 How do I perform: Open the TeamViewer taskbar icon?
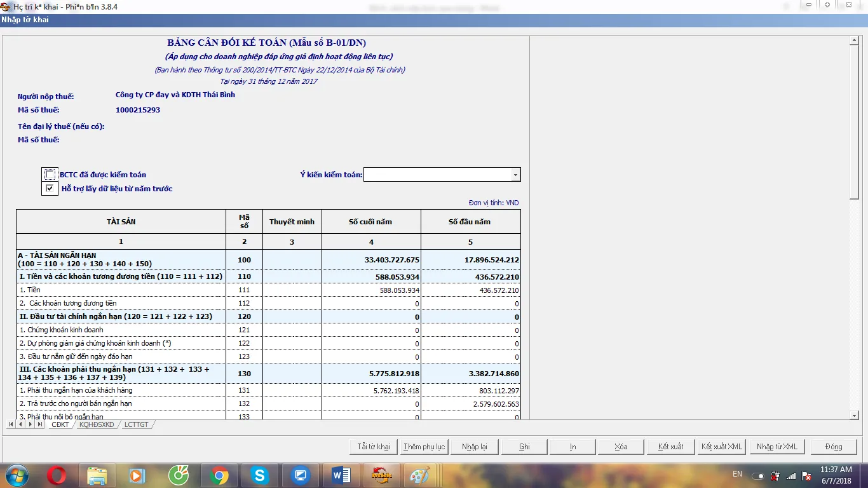point(300,475)
